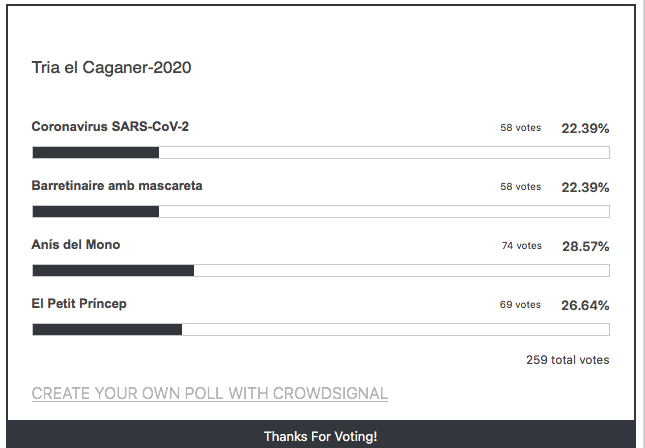The height and width of the screenshot is (448, 645).
Task: Click the Coronavirus SARS-CoV-2 result bar
Action: point(320,153)
